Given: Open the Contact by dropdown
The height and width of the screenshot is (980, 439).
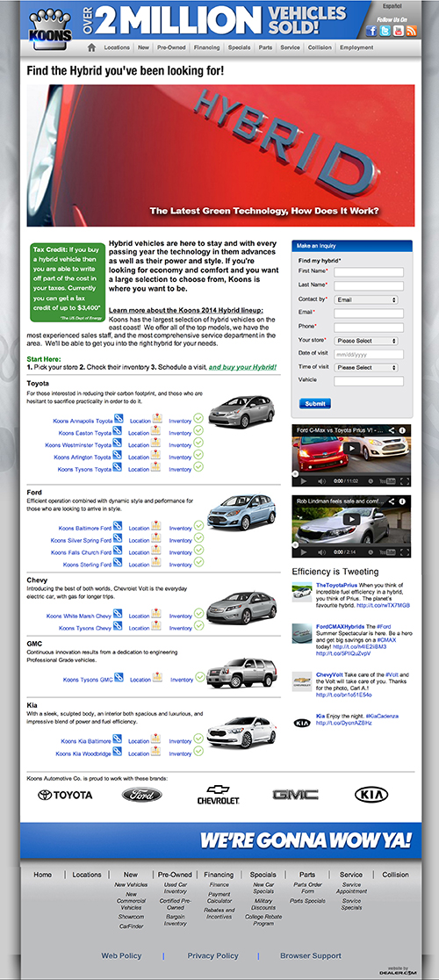Looking at the screenshot, I should 366,299.
